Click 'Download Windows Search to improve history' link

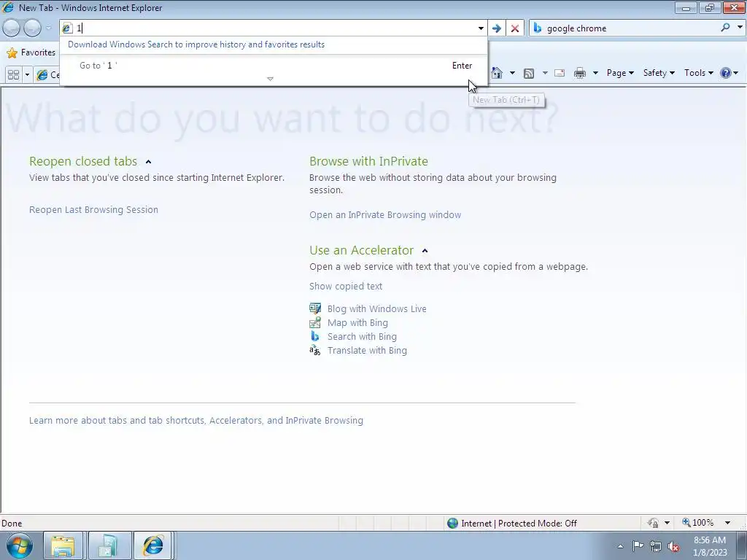tap(196, 44)
